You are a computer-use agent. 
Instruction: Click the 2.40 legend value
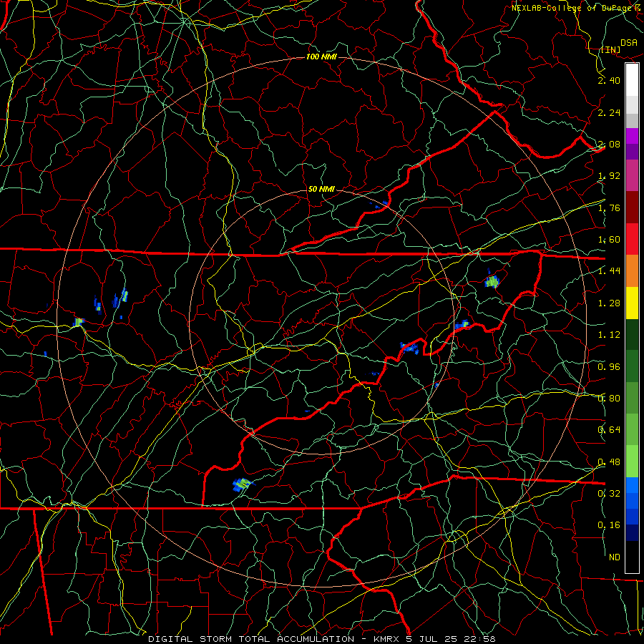[609, 80]
